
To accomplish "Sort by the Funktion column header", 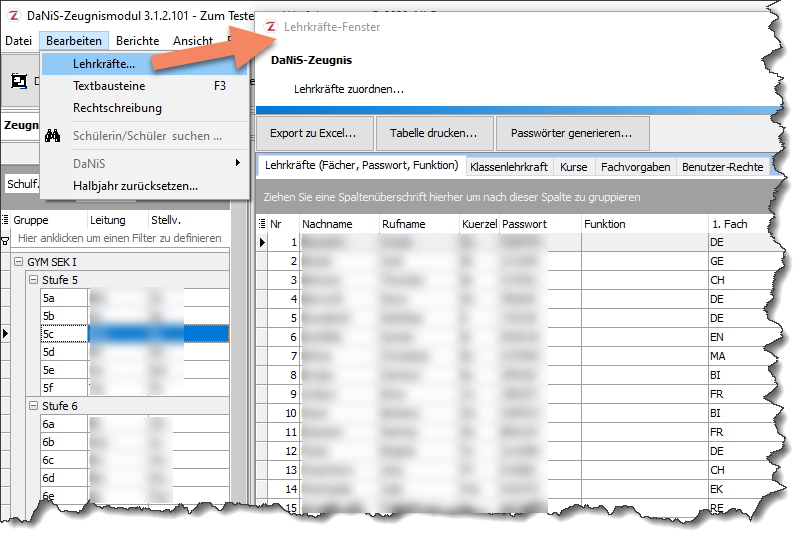I will coord(644,224).
